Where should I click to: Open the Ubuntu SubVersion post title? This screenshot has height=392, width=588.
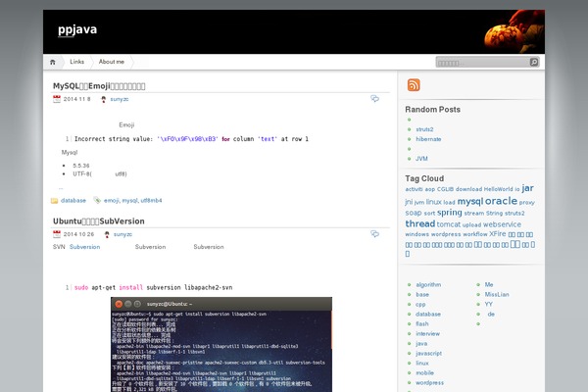98,221
